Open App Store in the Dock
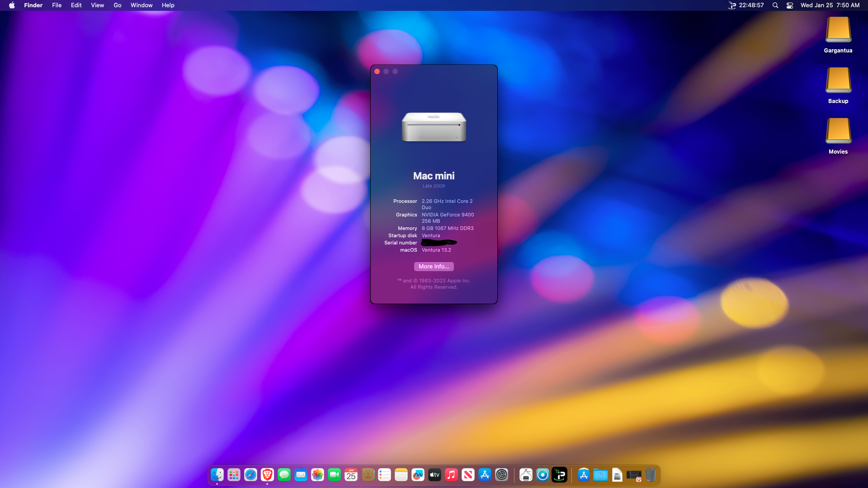This screenshot has height=488, width=868. (x=485, y=475)
